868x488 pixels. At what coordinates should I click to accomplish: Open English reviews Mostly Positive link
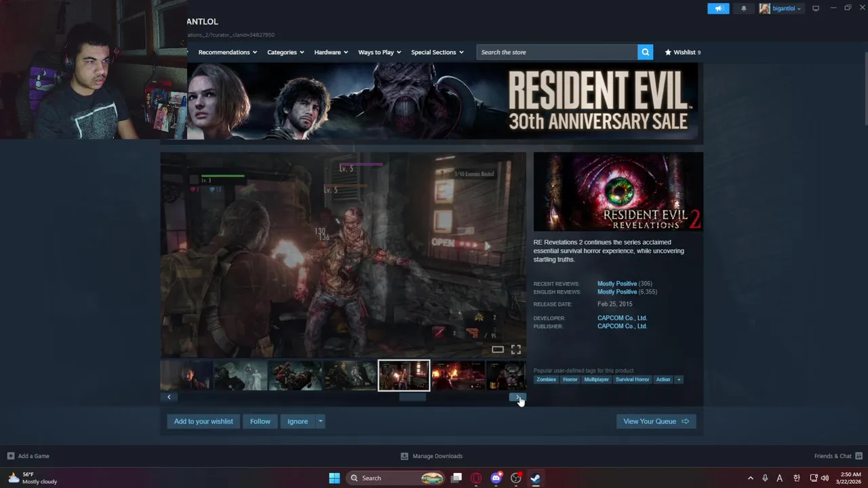click(617, 292)
